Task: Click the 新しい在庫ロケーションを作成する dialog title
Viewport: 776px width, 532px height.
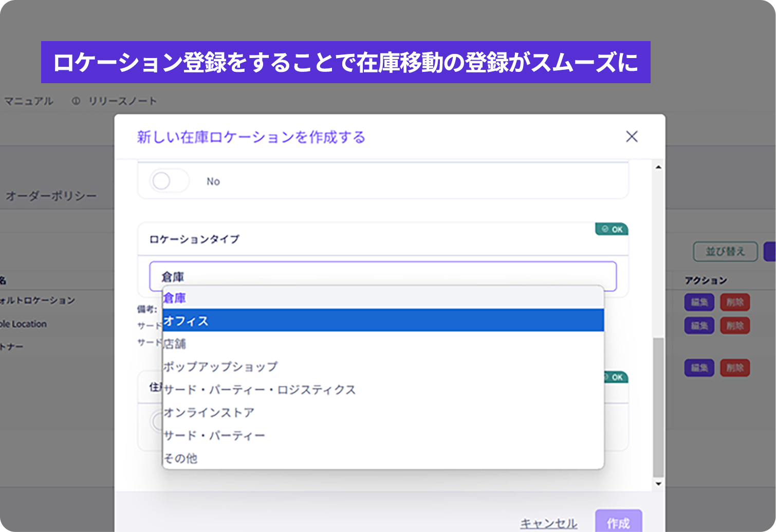Action: click(x=251, y=137)
